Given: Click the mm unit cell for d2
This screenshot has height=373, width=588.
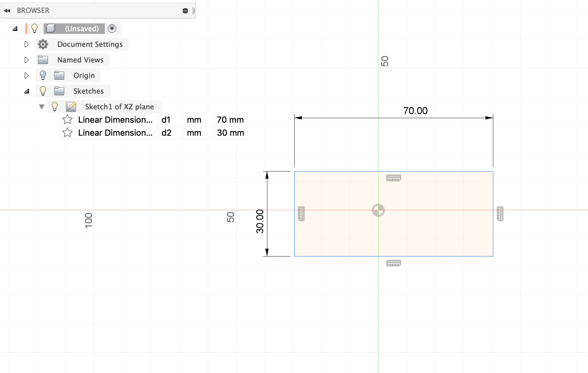Looking at the screenshot, I should tap(199, 133).
